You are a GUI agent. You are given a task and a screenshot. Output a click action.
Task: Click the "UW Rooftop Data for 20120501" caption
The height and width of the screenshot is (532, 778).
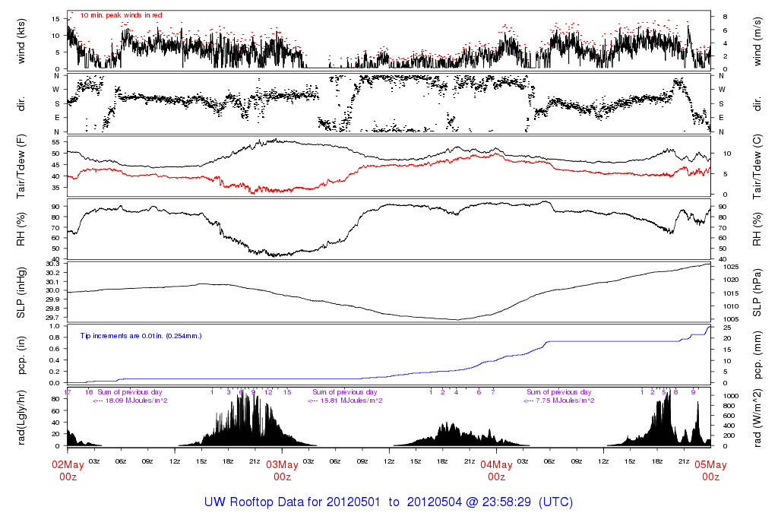[292, 502]
